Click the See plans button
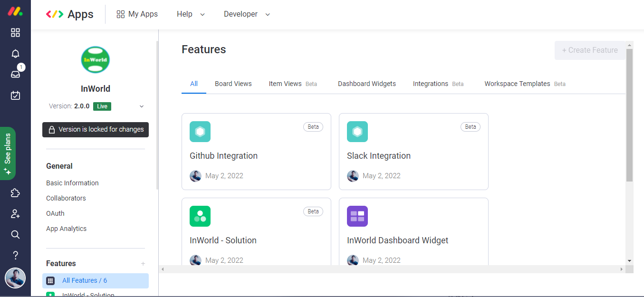This screenshot has width=644, height=297. click(8, 153)
